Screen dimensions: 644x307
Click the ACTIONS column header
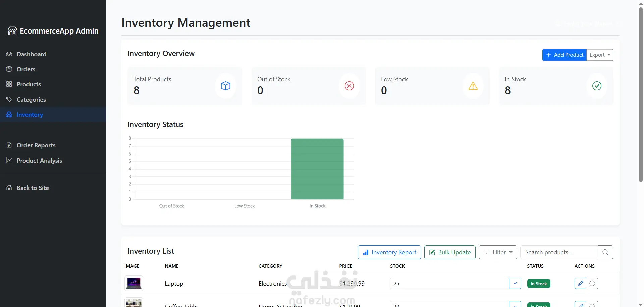pos(585,266)
